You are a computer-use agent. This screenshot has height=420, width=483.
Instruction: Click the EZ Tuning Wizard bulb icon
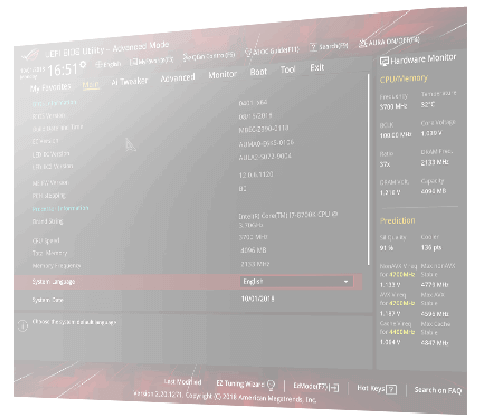click(271, 385)
